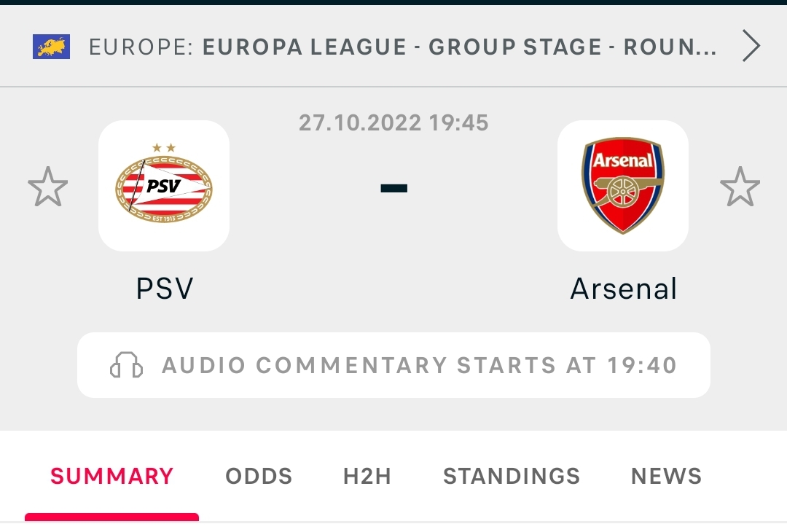Tap the PSV club crest
Image resolution: width=787 pixels, height=532 pixels.
164,186
